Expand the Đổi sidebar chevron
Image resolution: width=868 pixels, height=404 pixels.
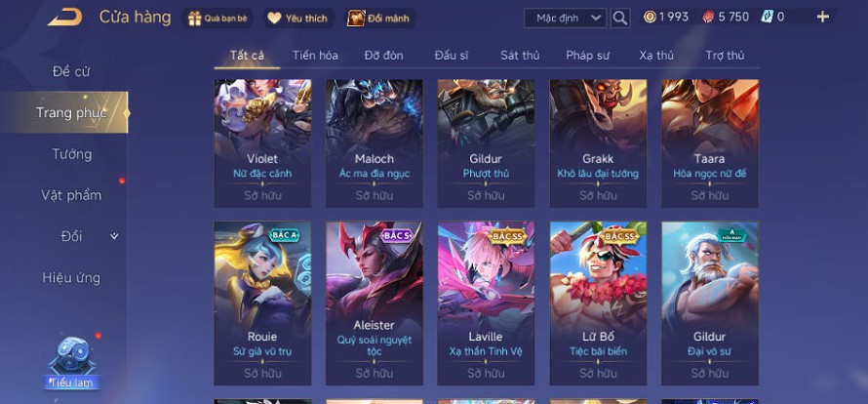(x=114, y=236)
